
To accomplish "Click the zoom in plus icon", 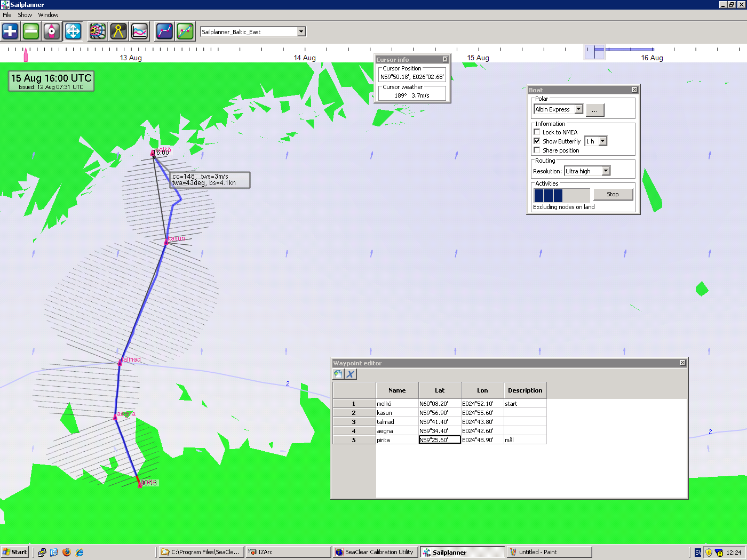I will [x=10, y=31].
